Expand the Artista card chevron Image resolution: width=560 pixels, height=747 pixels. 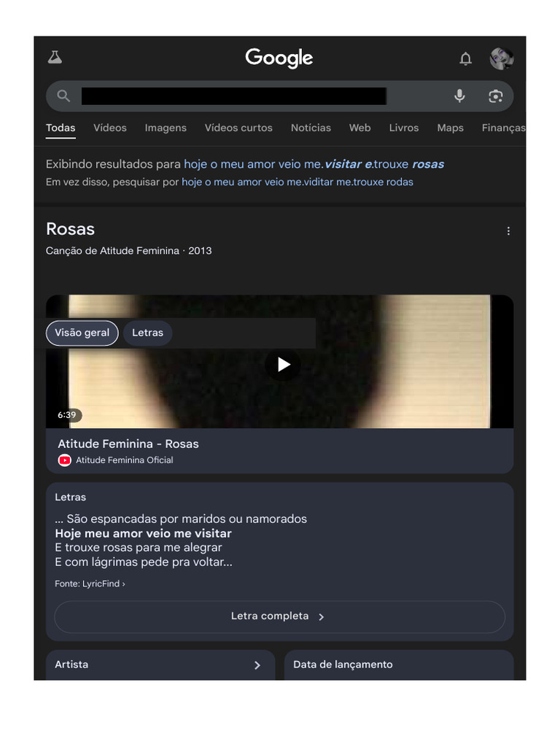pyautogui.click(x=257, y=665)
